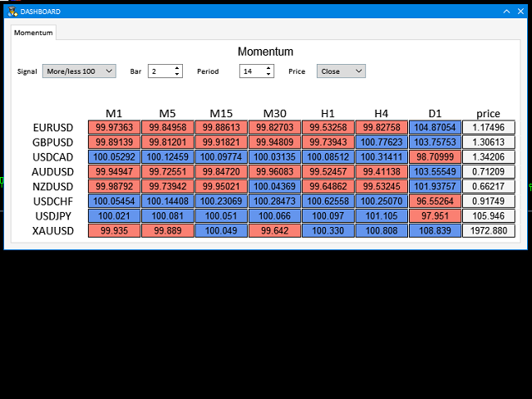Click USDCHF M30 cell 100.28473
Viewport: 532px width, 399px height.
click(x=274, y=201)
